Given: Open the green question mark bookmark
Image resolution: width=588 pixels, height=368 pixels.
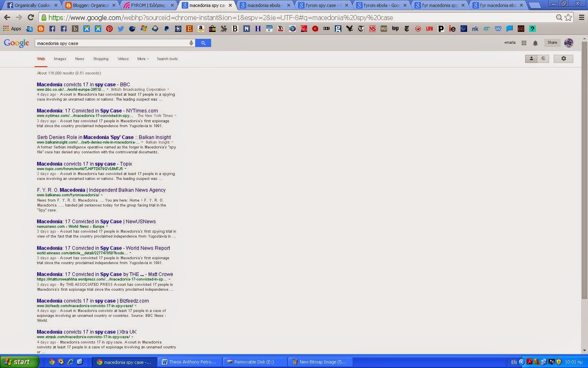Looking at the screenshot, I should coord(532,29).
